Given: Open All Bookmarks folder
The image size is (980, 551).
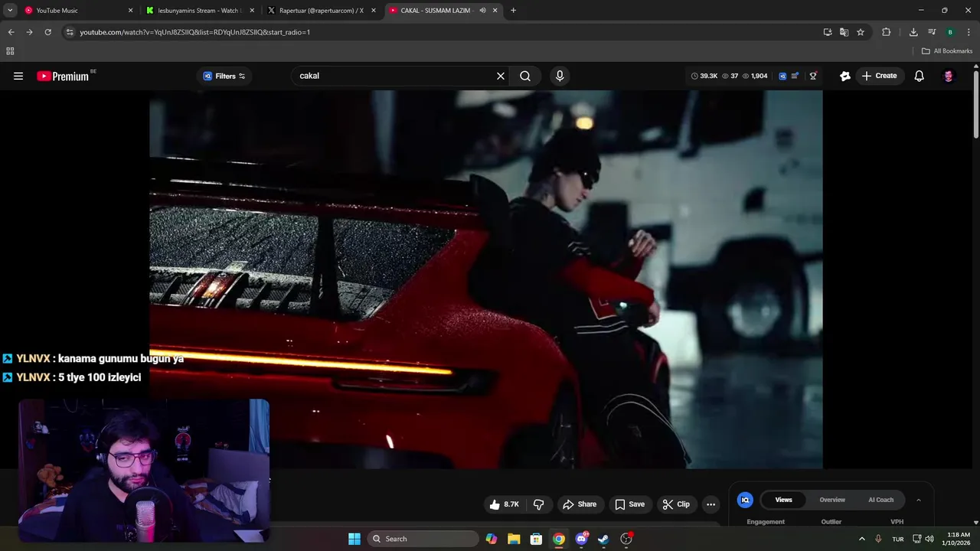Looking at the screenshot, I should pos(947,51).
